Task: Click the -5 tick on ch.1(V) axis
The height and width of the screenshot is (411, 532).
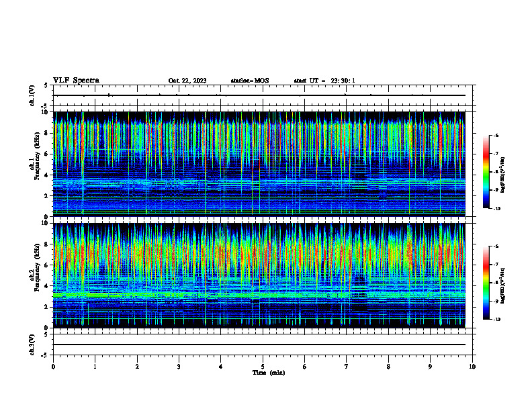Action: pyautogui.click(x=44, y=106)
